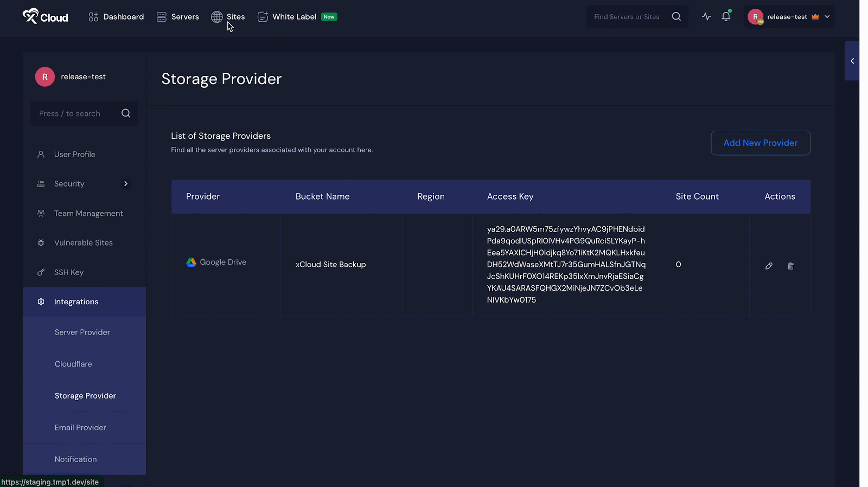This screenshot has width=868, height=487.
Task: Open the release-test account dropdown
Action: pyautogui.click(x=789, y=17)
